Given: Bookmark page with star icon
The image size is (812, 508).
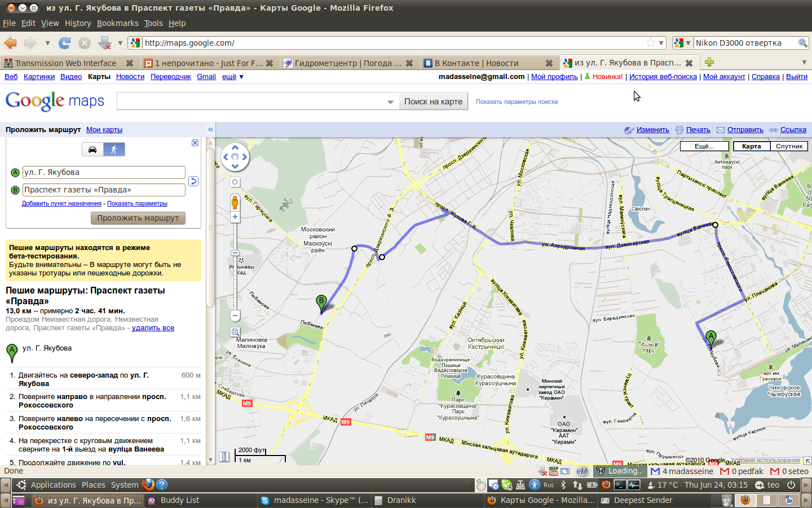Looking at the screenshot, I should (651, 43).
